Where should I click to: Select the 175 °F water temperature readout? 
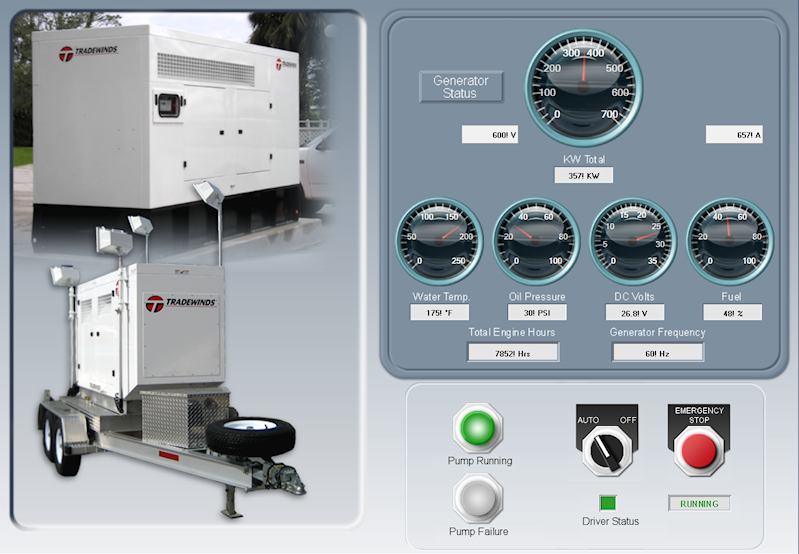tap(440, 312)
